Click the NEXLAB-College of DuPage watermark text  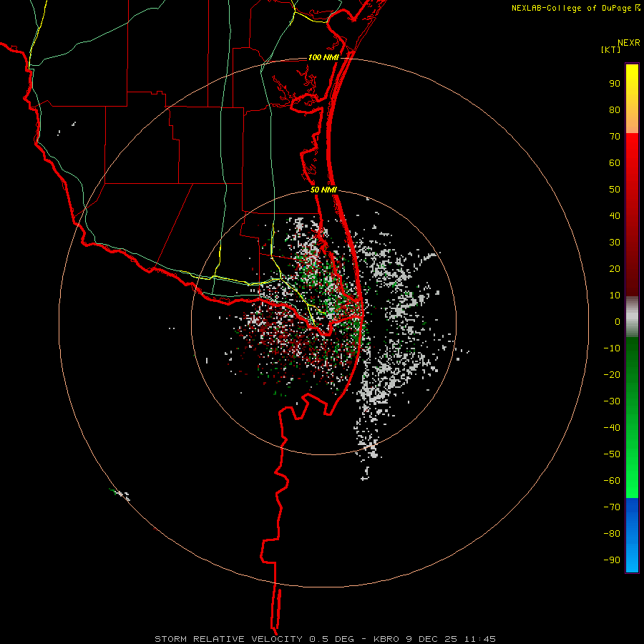[575, 8]
